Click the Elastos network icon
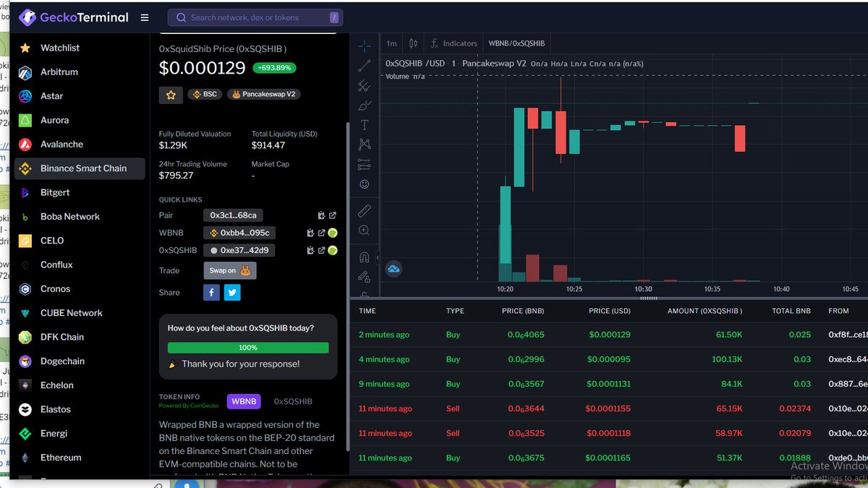Image resolution: width=868 pixels, height=488 pixels. point(25,409)
